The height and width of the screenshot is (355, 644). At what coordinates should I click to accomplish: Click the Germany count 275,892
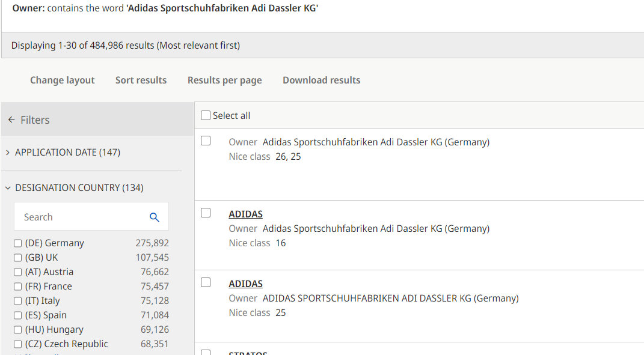point(152,243)
